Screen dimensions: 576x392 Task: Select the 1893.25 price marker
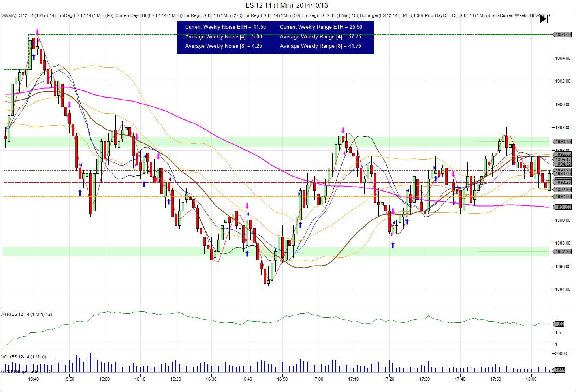tap(563, 182)
